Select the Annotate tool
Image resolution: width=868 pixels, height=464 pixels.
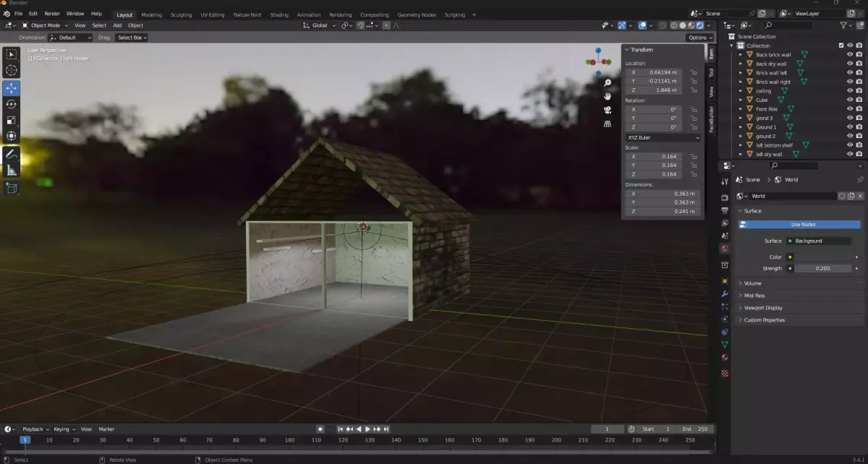12,154
